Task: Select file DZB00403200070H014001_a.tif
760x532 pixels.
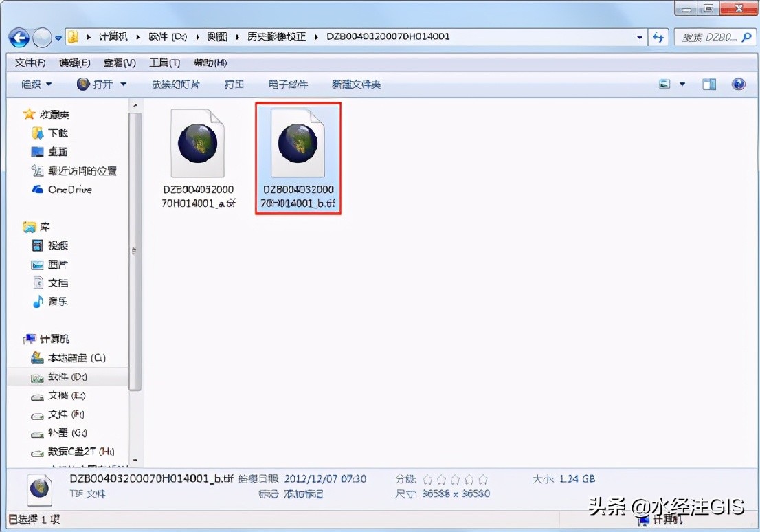Action: (198, 159)
